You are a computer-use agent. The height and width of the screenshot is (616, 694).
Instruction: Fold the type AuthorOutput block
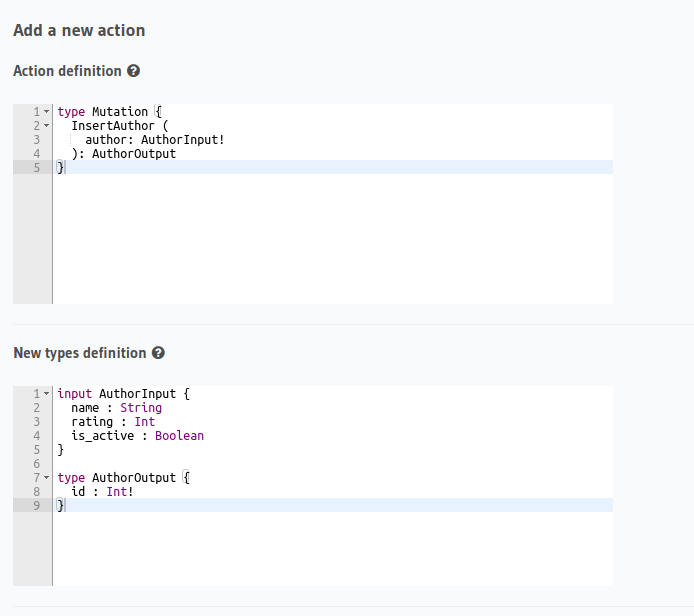[x=46, y=478]
